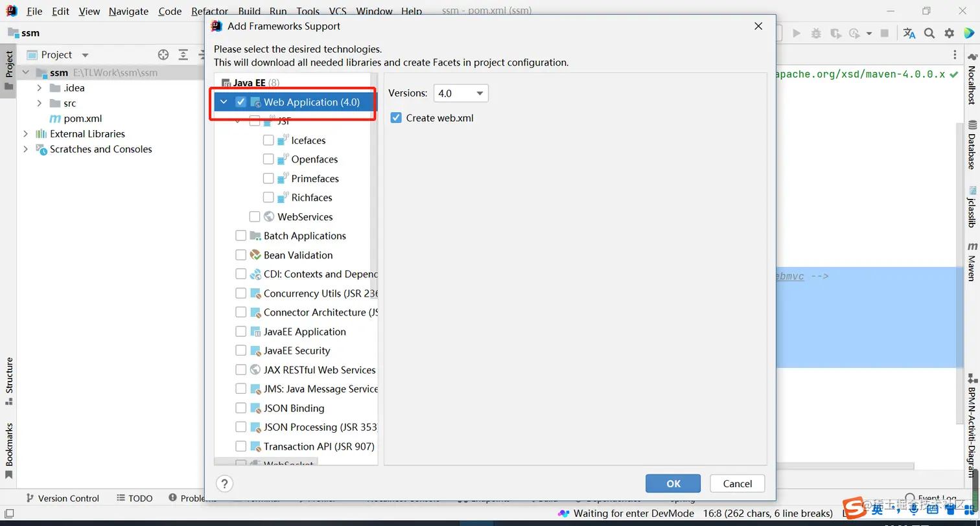This screenshot has width=980, height=526.
Task: Click the Stop square toolbar icon
Action: pos(885,33)
